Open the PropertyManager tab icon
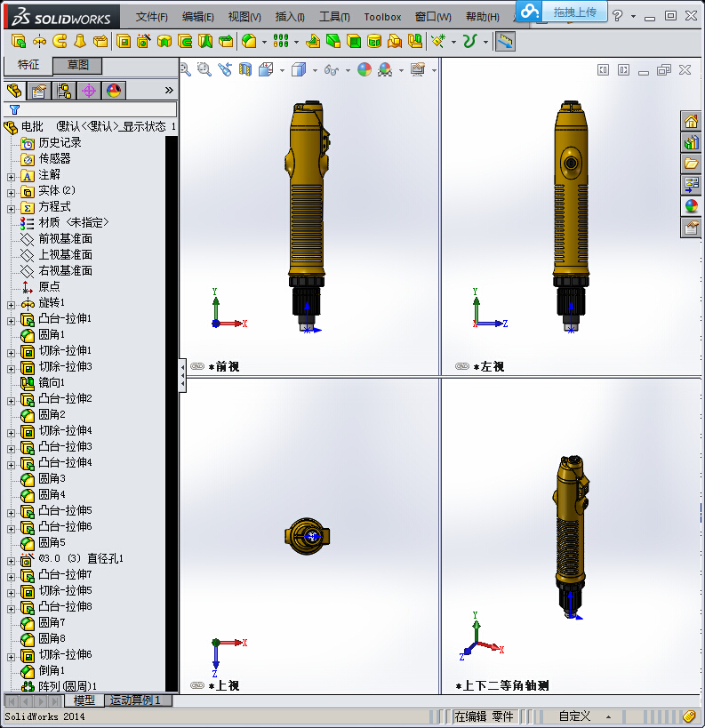The image size is (705, 728). [x=38, y=90]
